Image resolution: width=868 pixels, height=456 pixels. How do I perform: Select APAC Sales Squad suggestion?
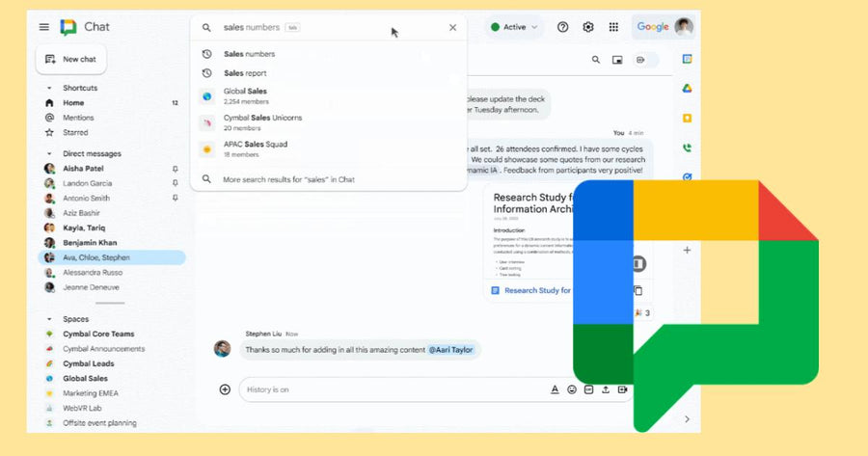coord(329,148)
